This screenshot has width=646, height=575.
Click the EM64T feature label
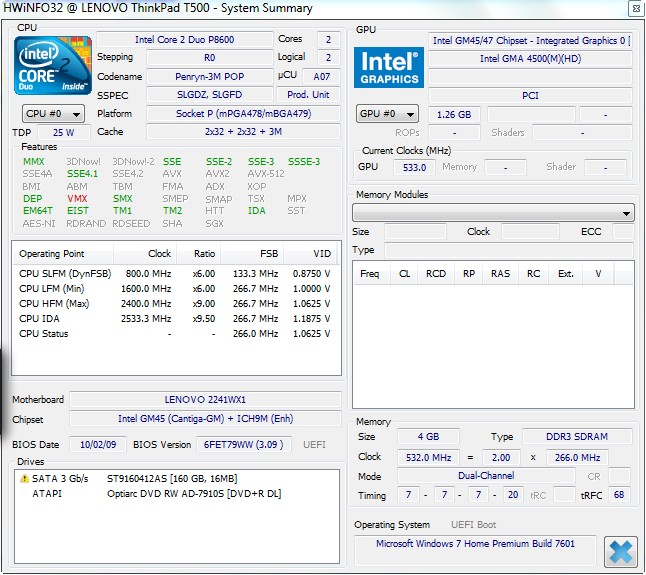(37, 211)
